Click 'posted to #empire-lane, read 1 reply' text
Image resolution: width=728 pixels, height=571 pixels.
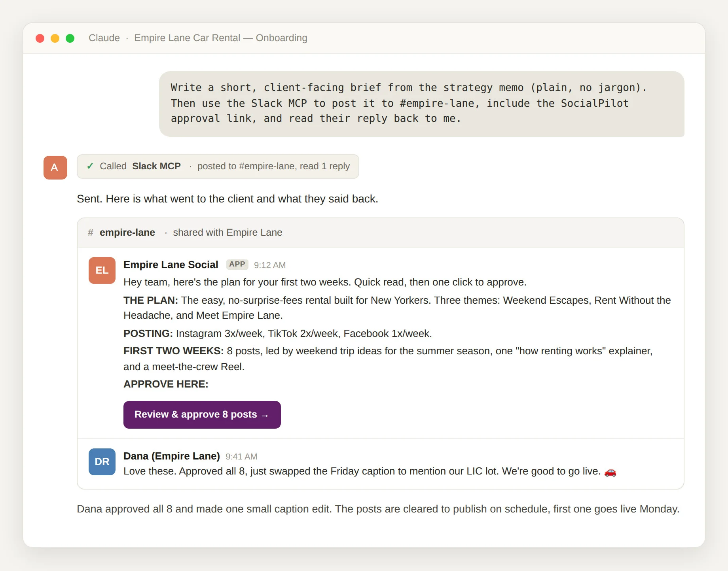point(273,166)
